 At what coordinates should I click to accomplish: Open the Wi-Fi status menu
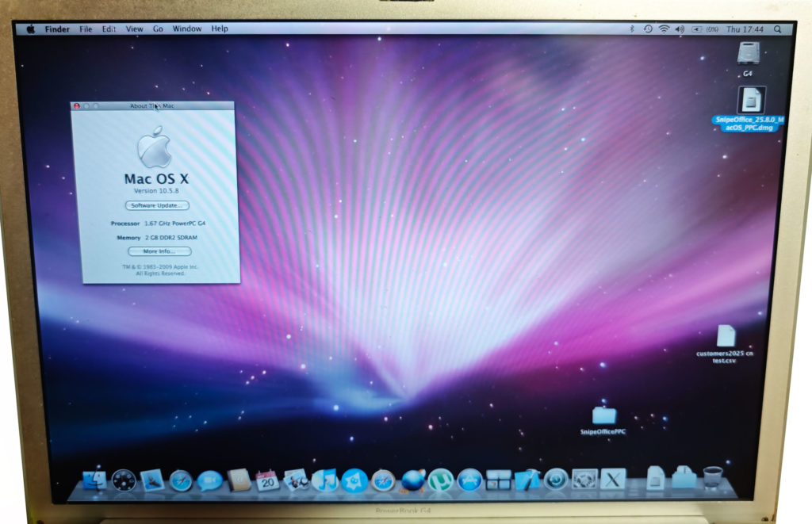[663, 29]
